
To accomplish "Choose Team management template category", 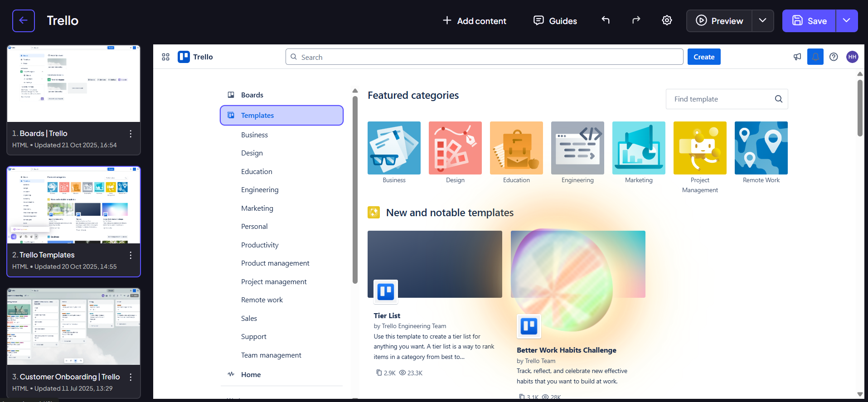I will 271,355.
